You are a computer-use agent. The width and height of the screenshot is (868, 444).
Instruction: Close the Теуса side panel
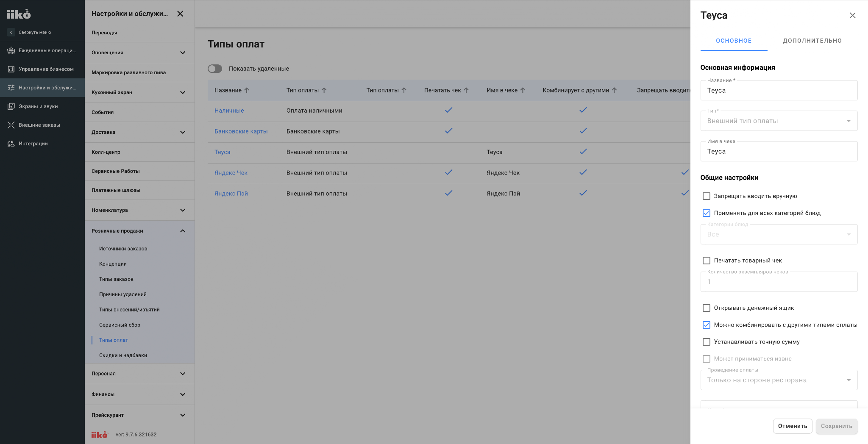(853, 15)
